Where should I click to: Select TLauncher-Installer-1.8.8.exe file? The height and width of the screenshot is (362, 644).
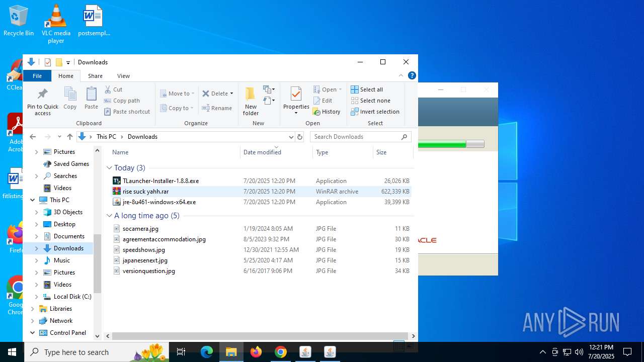point(261,181)
